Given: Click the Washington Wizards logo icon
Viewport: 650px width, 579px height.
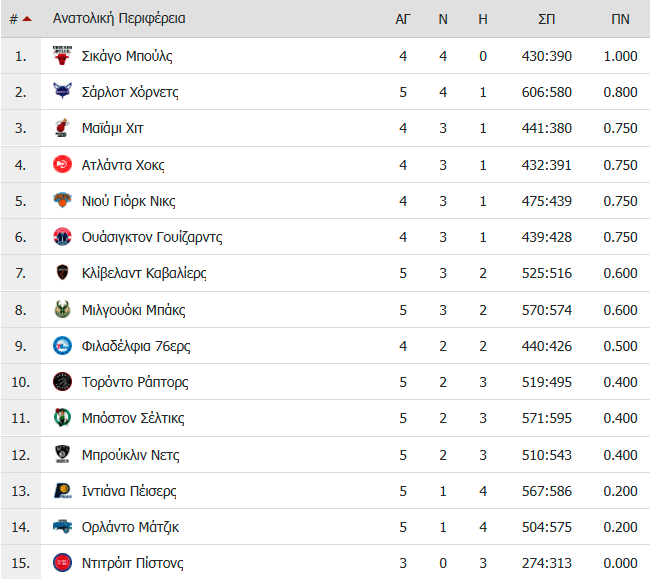Looking at the screenshot, I should [x=62, y=237].
